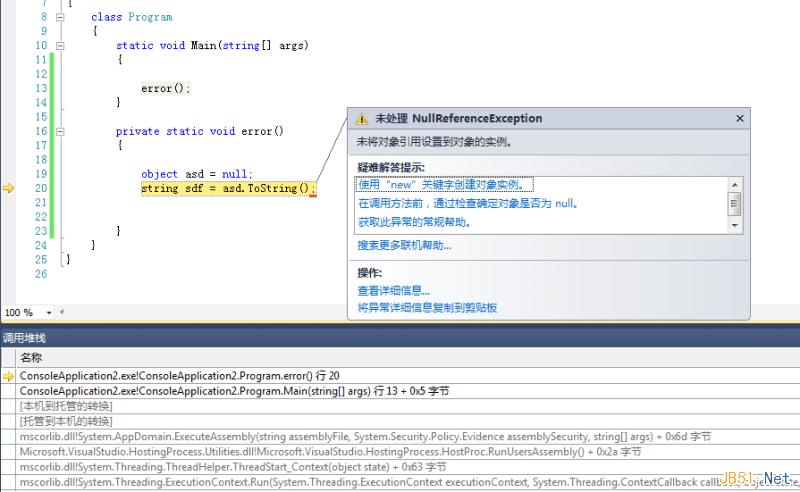Click the tip about using "new" keyword

click(x=442, y=185)
